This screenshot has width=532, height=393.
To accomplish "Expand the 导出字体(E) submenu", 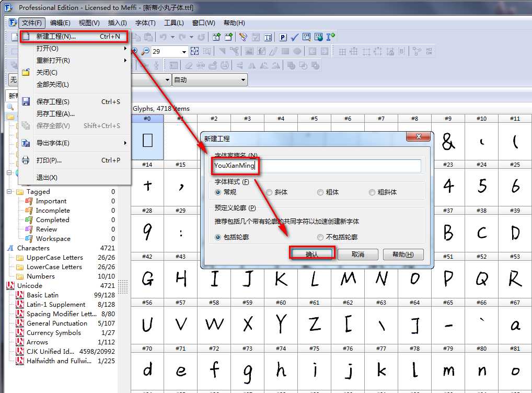I will tap(125, 143).
